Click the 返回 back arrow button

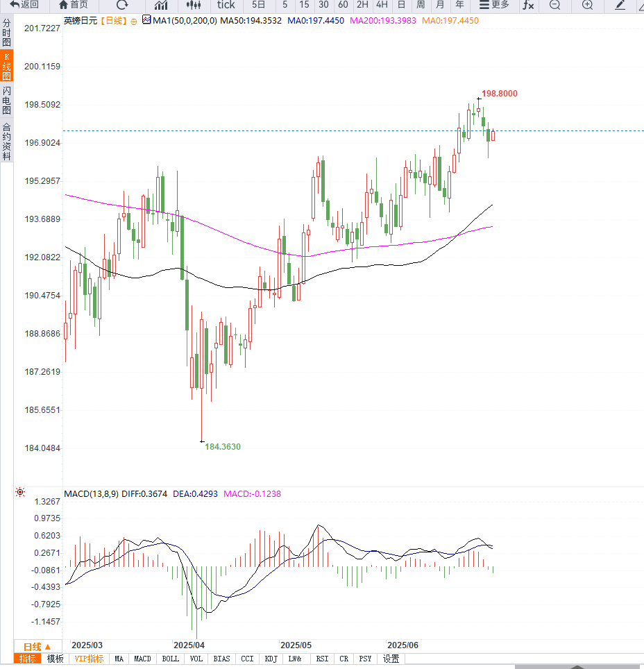click(x=24, y=5)
